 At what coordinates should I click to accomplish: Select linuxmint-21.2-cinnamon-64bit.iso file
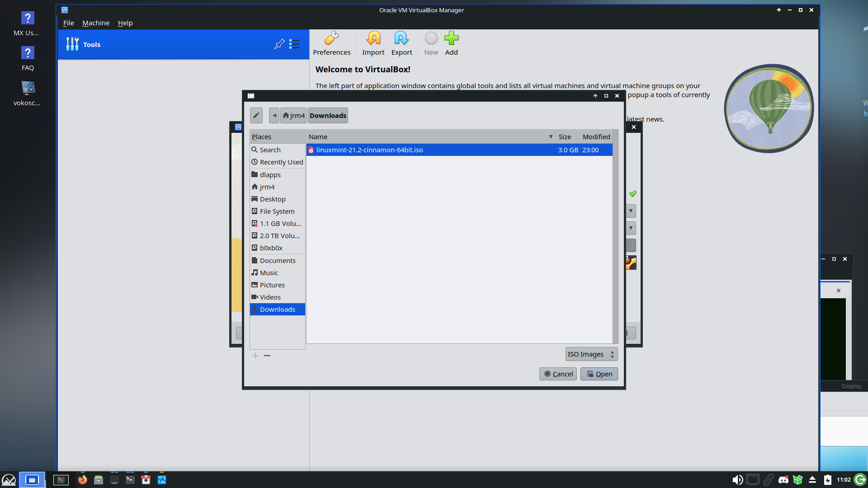[x=459, y=150]
